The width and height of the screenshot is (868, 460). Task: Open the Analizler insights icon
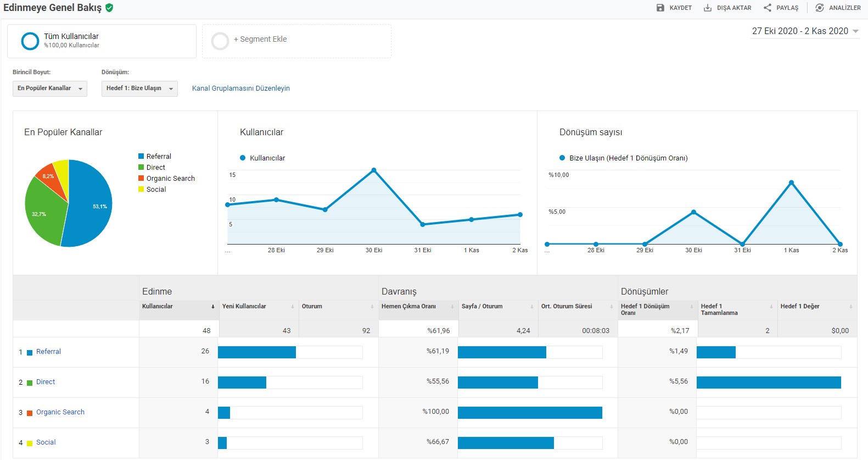click(820, 8)
